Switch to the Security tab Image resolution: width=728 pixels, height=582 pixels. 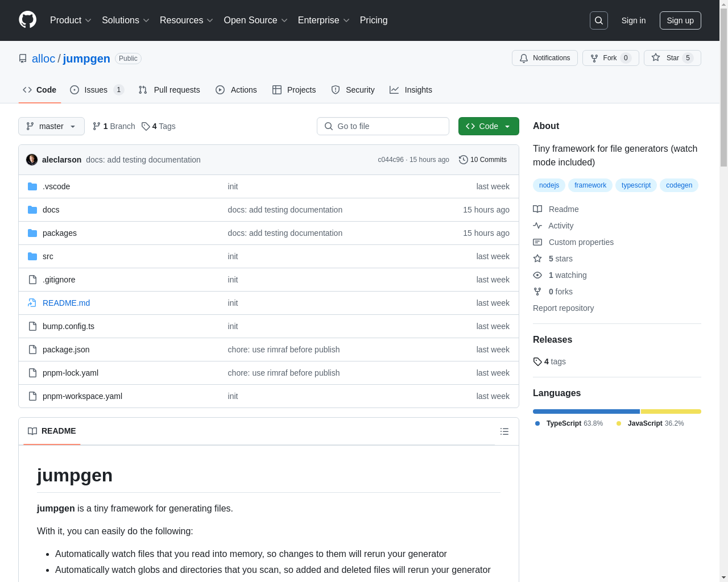pyautogui.click(x=353, y=90)
